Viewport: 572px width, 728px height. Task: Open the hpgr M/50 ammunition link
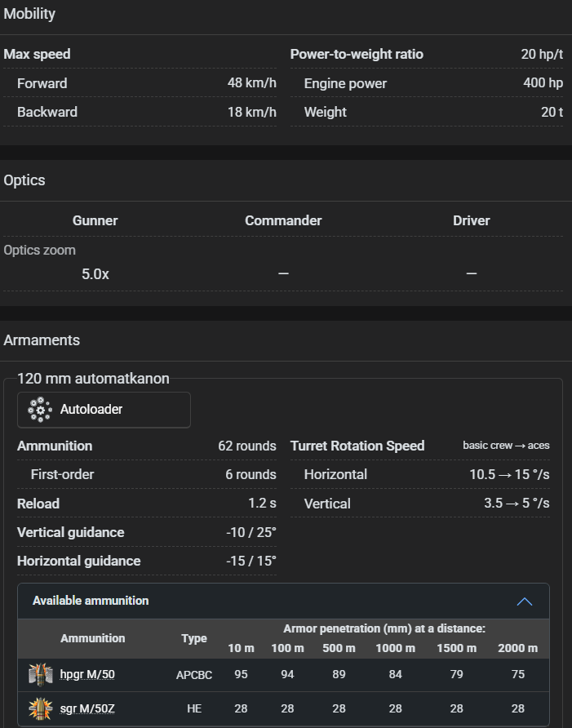pyautogui.click(x=87, y=675)
